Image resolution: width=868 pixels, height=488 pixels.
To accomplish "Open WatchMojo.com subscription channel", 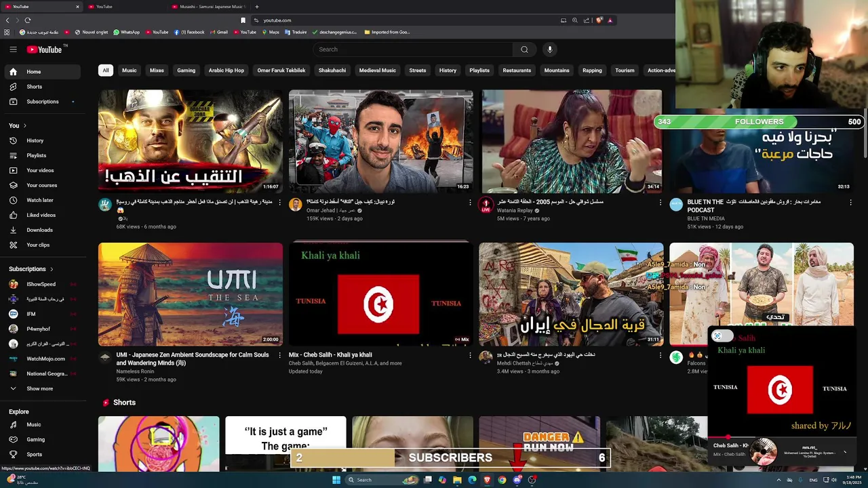I will 44,359.
